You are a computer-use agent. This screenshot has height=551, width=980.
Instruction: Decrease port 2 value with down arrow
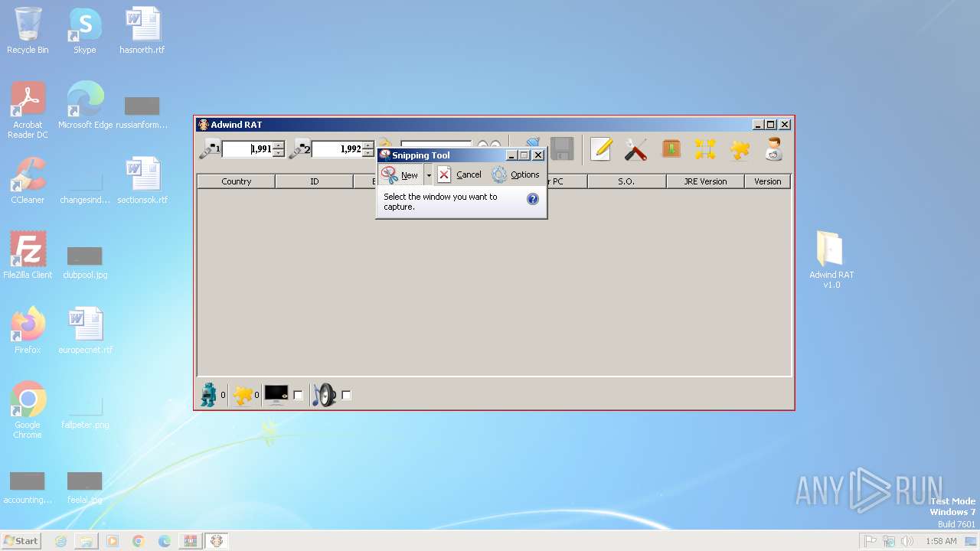tap(368, 154)
